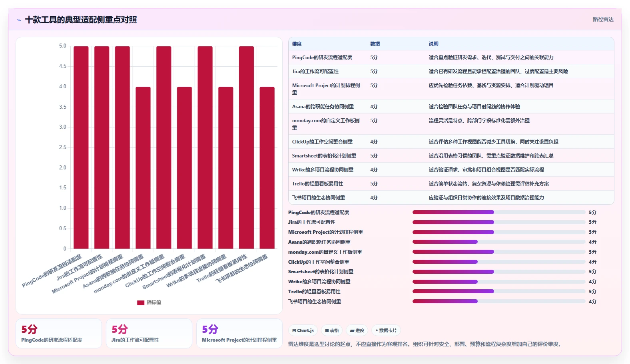This screenshot has width=630, height=364.
Task: Click description 适合简单状态流转，复杂资源与依赖管理需评估补充方案
Action: (489, 184)
